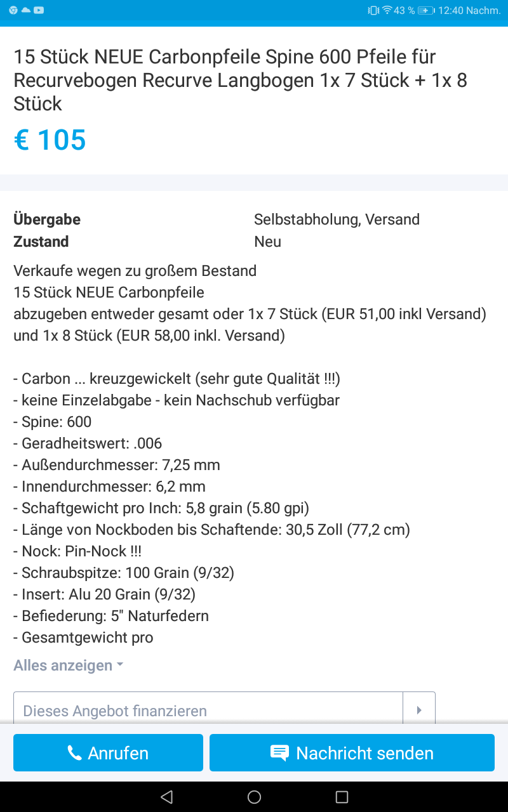Tap the vibrate mode icon in status bar
508x812 pixels.
click(373, 10)
